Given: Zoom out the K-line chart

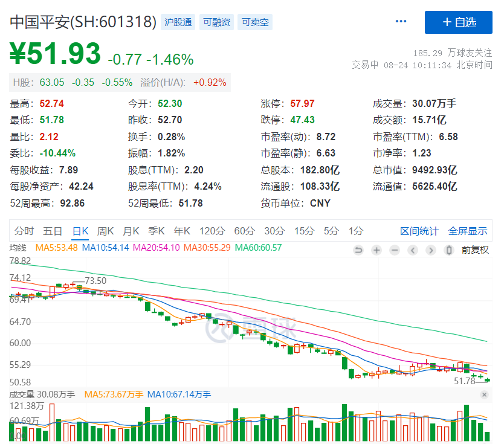Looking at the screenshot, I should coord(395,250).
